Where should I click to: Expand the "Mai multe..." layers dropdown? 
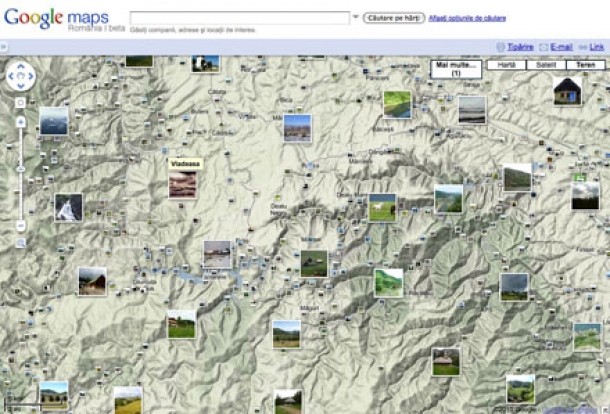[x=455, y=68]
